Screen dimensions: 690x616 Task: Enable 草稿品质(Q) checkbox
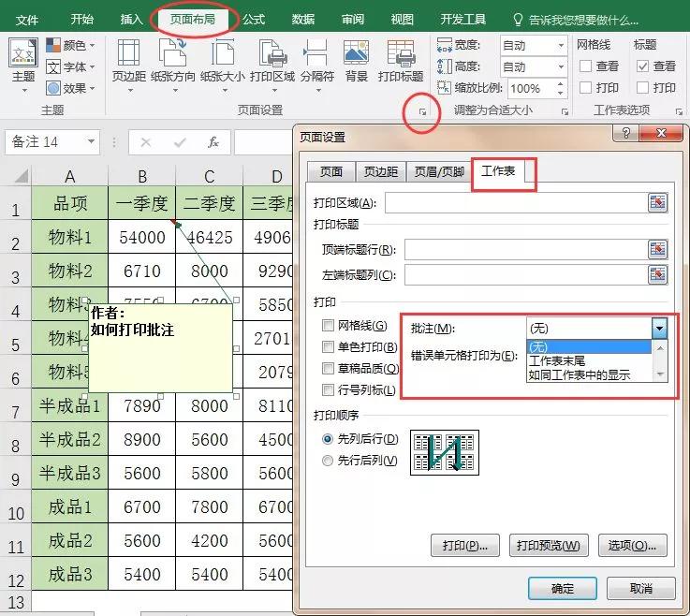point(328,368)
